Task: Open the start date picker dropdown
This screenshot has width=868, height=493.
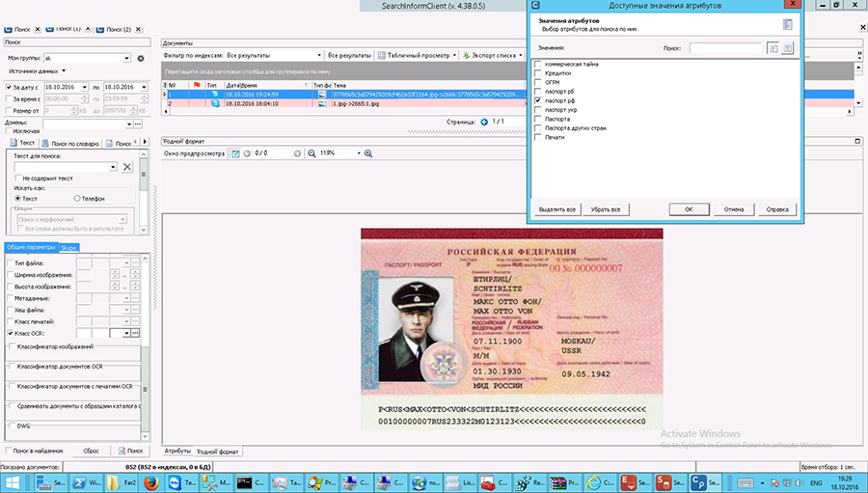Action: [x=84, y=87]
